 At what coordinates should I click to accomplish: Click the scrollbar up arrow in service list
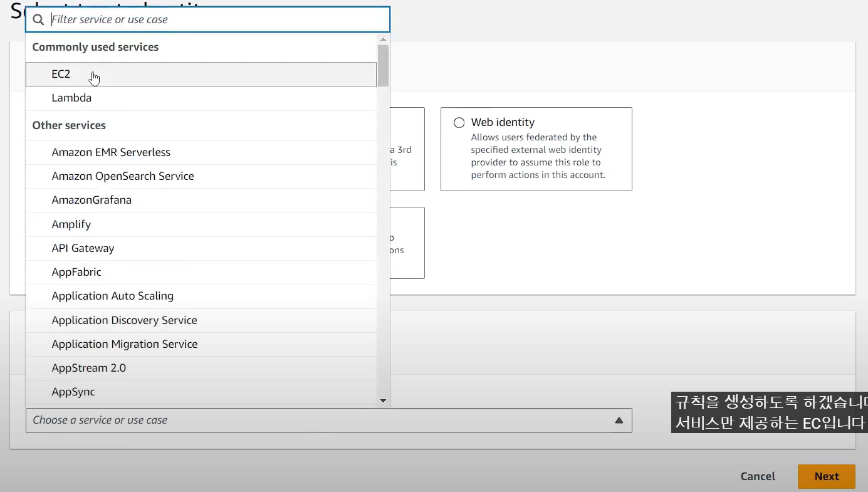[x=383, y=39]
